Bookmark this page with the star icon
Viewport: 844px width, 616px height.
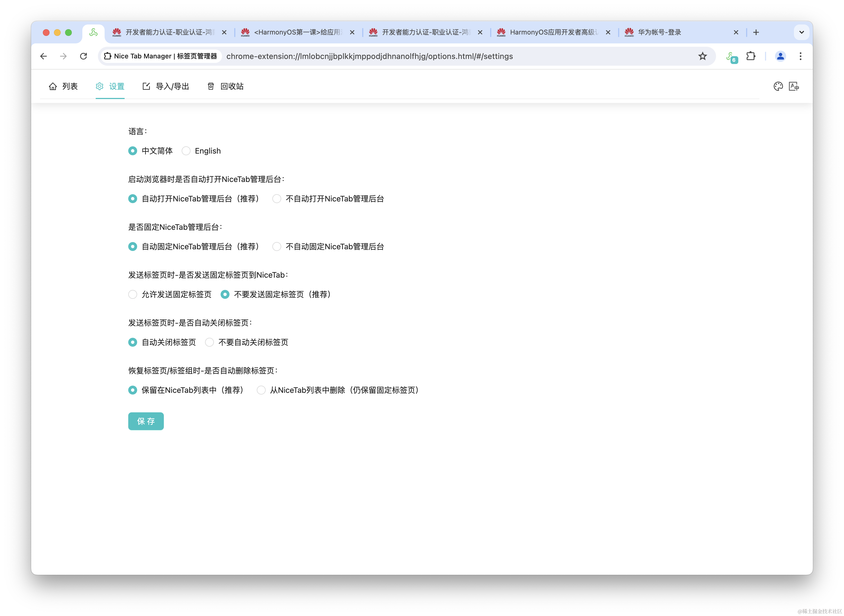pos(702,56)
